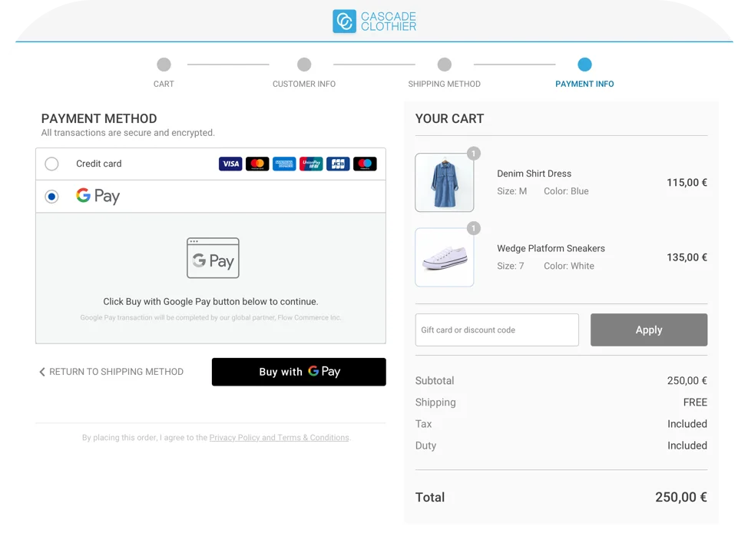This screenshot has width=748, height=560.
Task: Click the Visa card icon
Action: pyautogui.click(x=230, y=164)
